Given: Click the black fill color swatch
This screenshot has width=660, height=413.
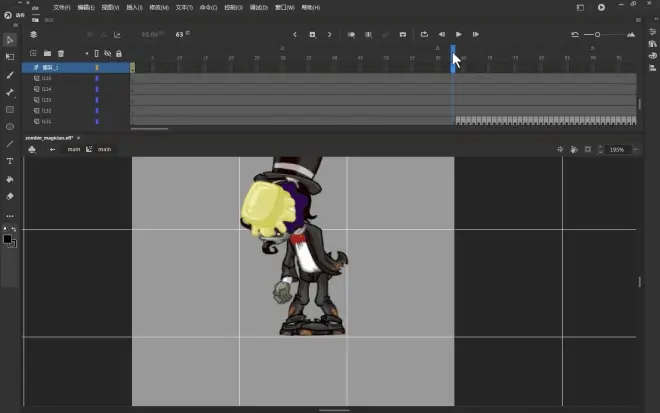Looking at the screenshot, I should 7,239.
